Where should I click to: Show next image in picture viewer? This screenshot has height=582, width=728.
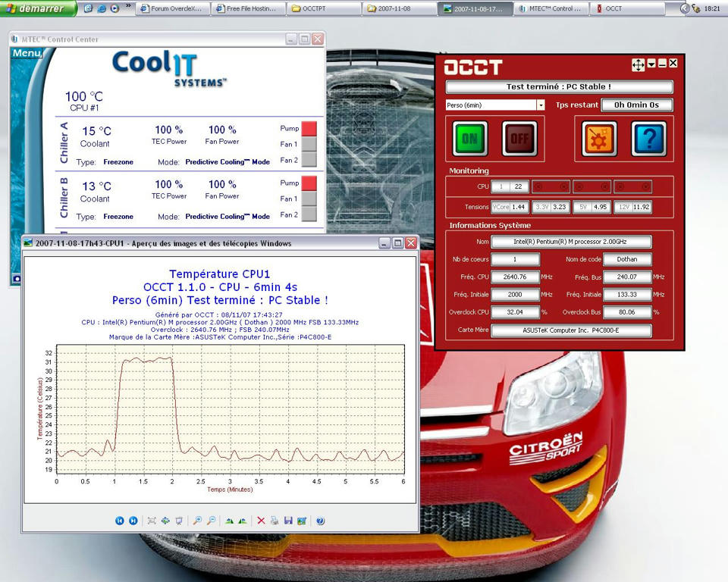[x=133, y=521]
